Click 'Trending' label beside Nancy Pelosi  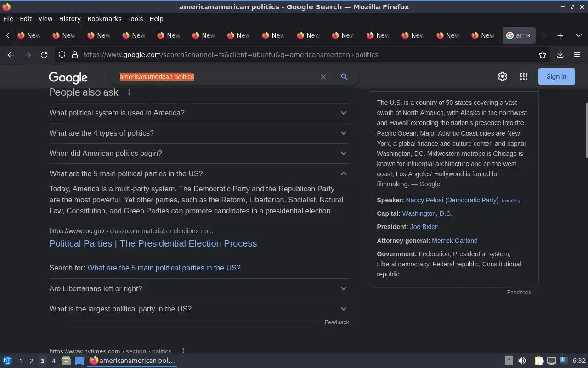pos(510,201)
